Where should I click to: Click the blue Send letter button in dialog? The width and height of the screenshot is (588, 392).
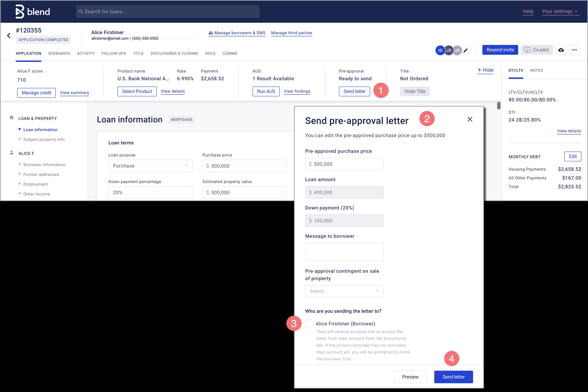point(453,377)
